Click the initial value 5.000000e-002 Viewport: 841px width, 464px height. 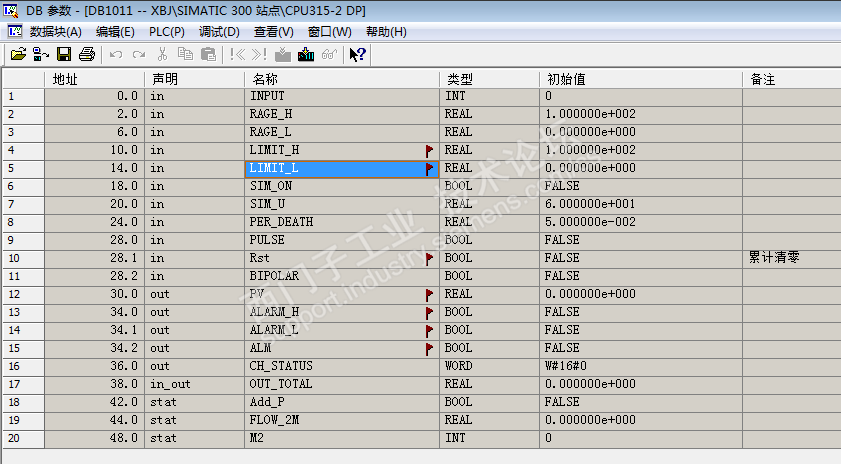point(590,223)
